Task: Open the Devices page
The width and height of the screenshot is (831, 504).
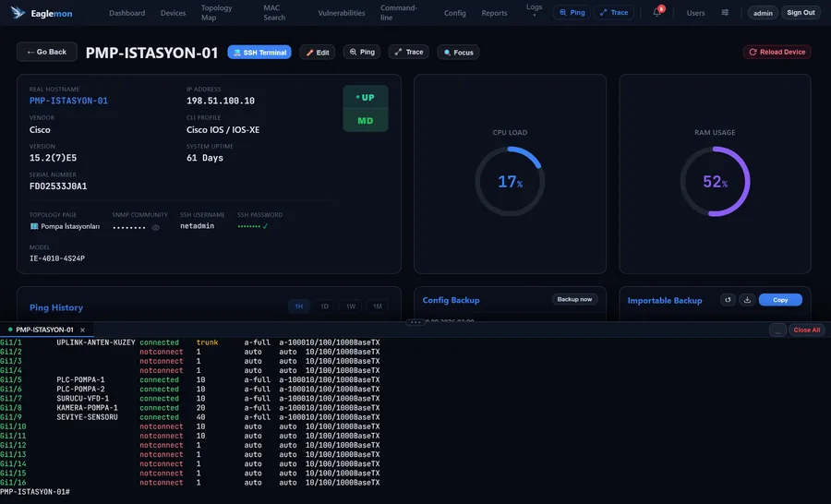Action: [173, 13]
